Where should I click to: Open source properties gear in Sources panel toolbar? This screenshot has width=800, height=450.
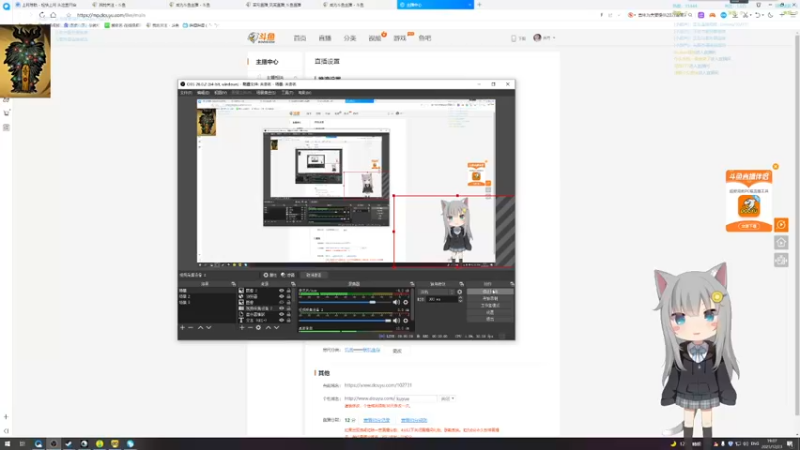click(258, 328)
